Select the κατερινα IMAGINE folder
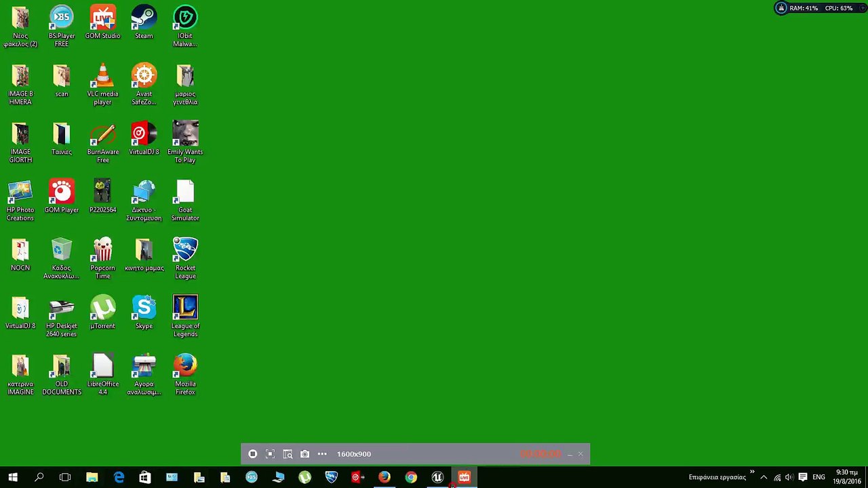 pos(20,374)
